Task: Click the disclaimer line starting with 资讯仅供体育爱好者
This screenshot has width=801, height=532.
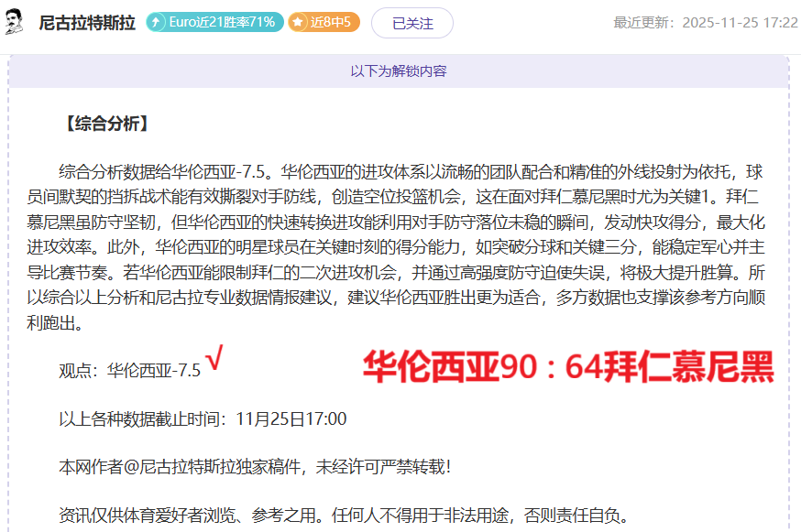Action: click(x=344, y=516)
